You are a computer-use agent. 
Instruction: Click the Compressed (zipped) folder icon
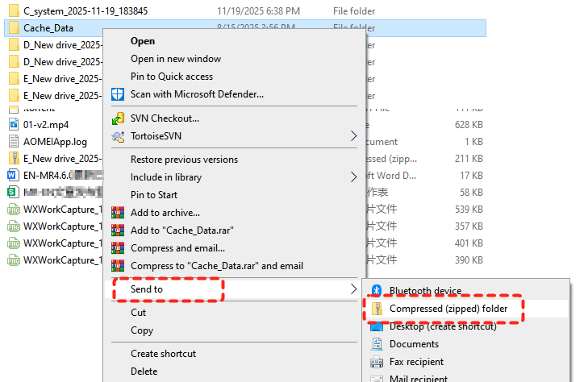coord(377,309)
